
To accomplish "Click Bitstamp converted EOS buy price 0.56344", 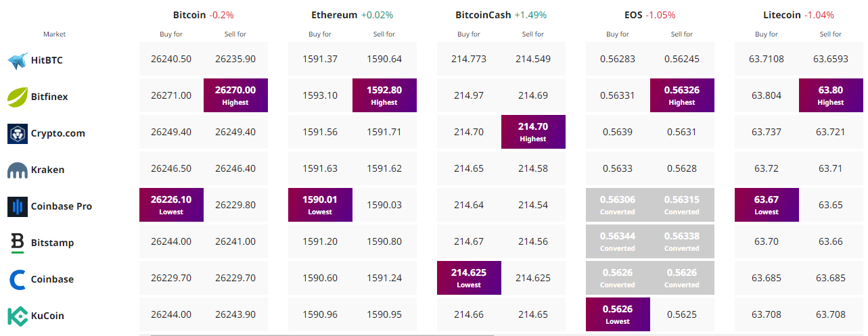I will [618, 241].
